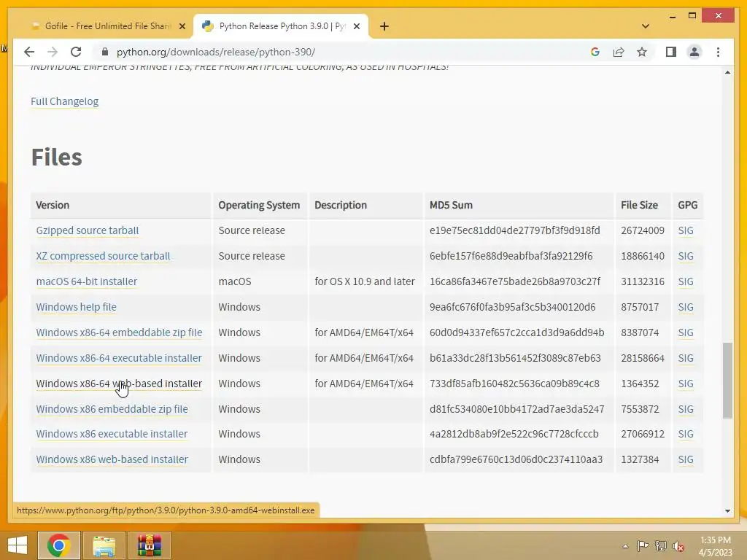Click the forward navigation arrow
This screenshot has height=560, width=747.
(x=53, y=52)
